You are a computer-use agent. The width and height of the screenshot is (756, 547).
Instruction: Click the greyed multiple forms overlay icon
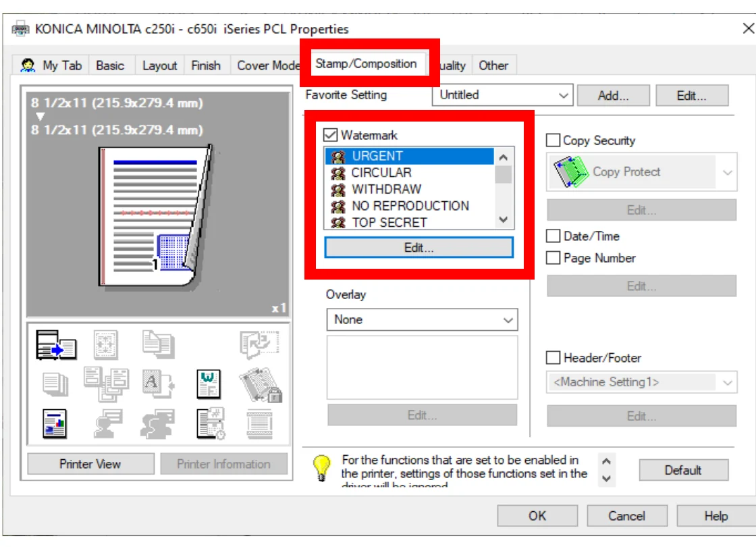106,384
